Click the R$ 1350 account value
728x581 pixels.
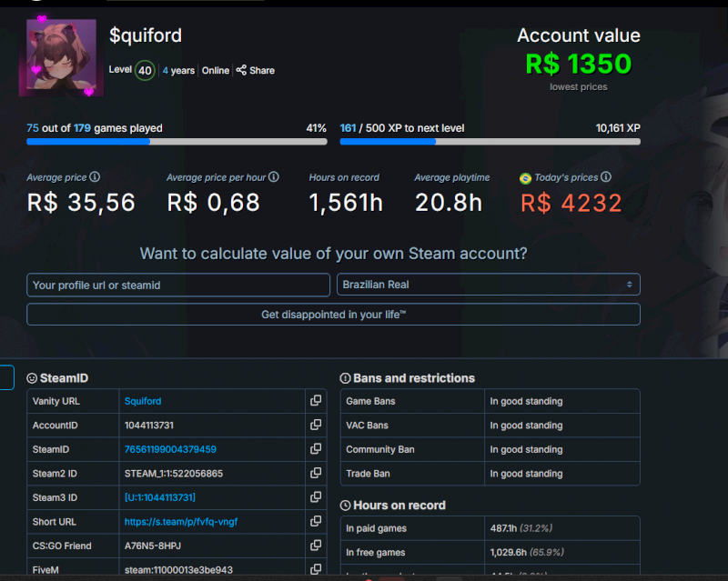(579, 64)
